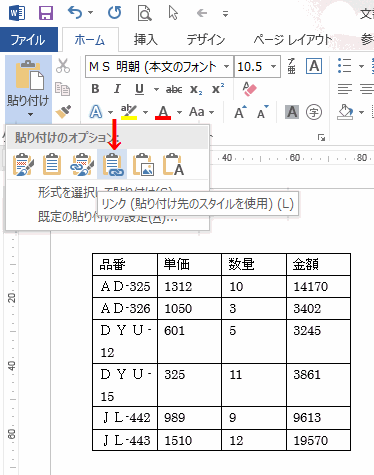The height and width of the screenshot is (475, 374).
Task: Apply the yellow text highlight color
Action: 129,112
